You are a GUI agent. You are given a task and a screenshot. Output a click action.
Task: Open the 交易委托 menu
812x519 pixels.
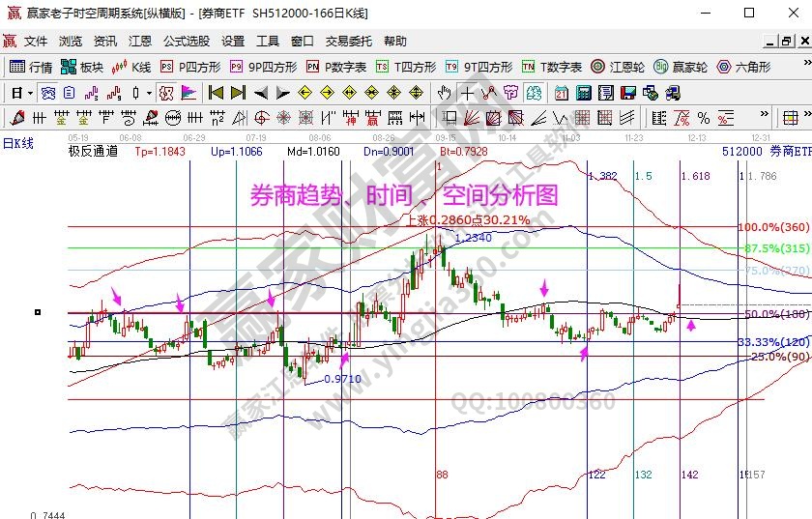tap(348, 42)
